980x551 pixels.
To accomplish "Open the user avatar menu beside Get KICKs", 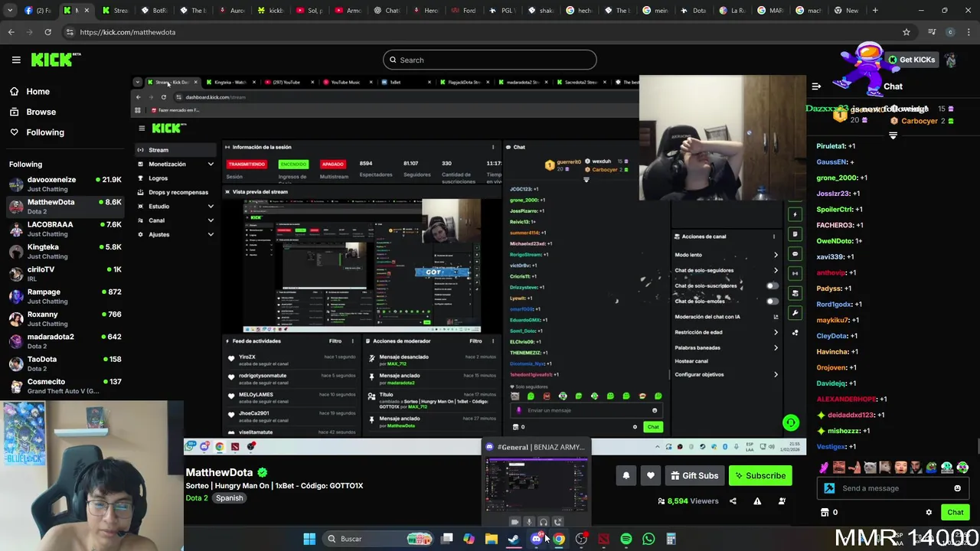I will tap(950, 60).
